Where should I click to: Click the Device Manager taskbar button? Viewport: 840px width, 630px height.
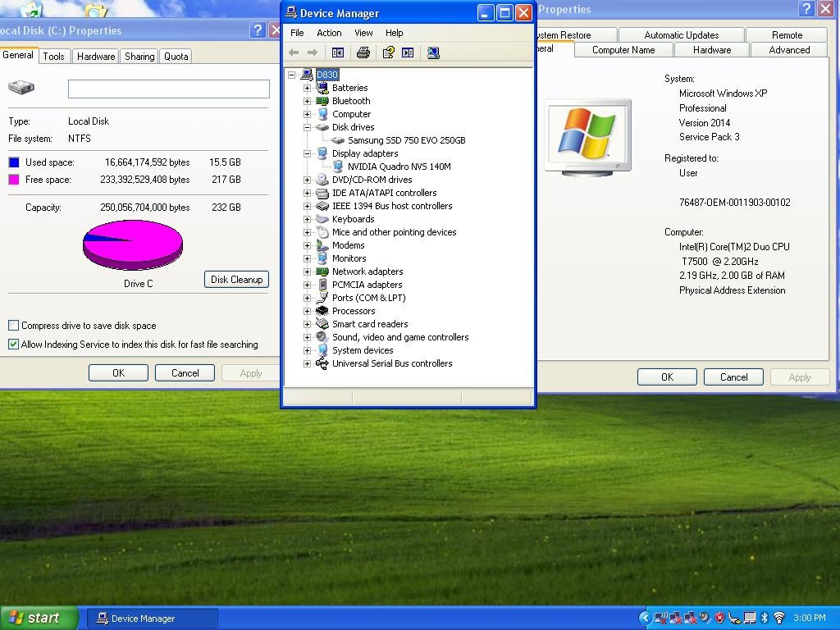click(x=153, y=619)
